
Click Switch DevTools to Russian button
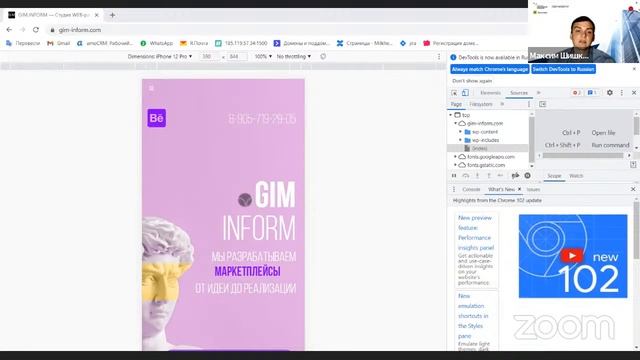[563, 69]
